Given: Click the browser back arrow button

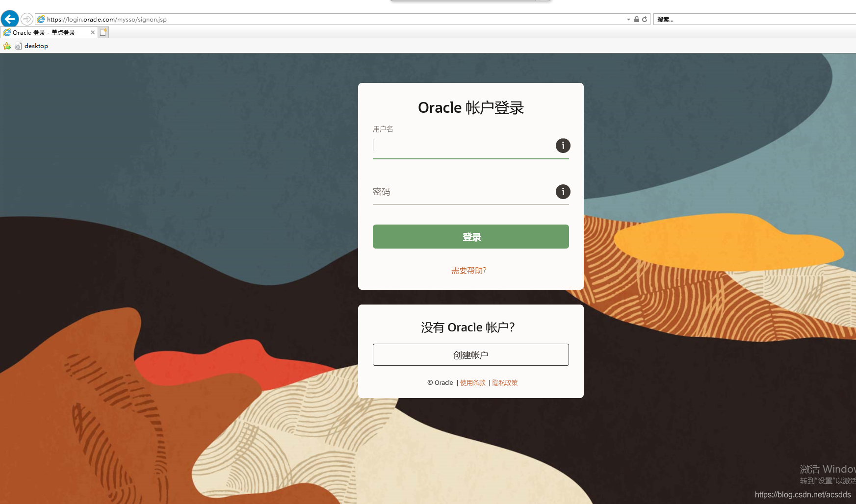Looking at the screenshot, I should (10, 19).
